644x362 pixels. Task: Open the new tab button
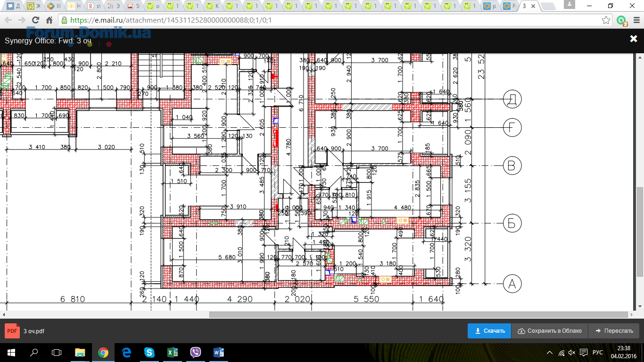[548, 6]
